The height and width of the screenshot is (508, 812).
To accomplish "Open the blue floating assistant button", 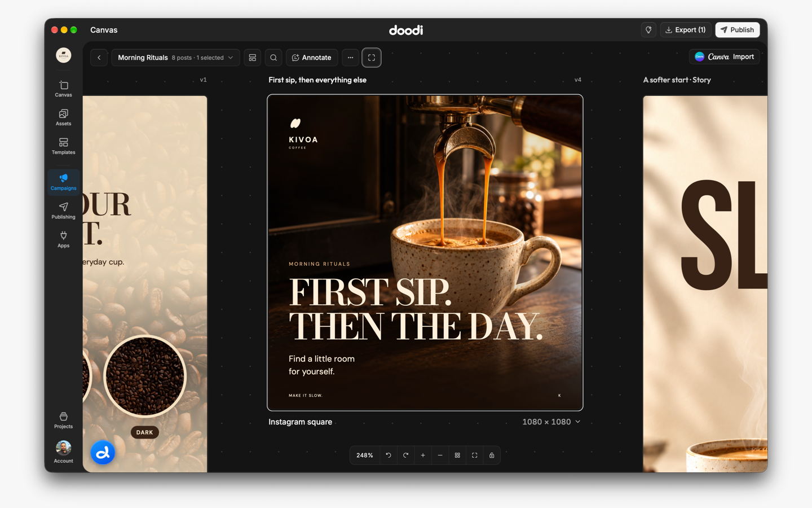I will click(103, 452).
